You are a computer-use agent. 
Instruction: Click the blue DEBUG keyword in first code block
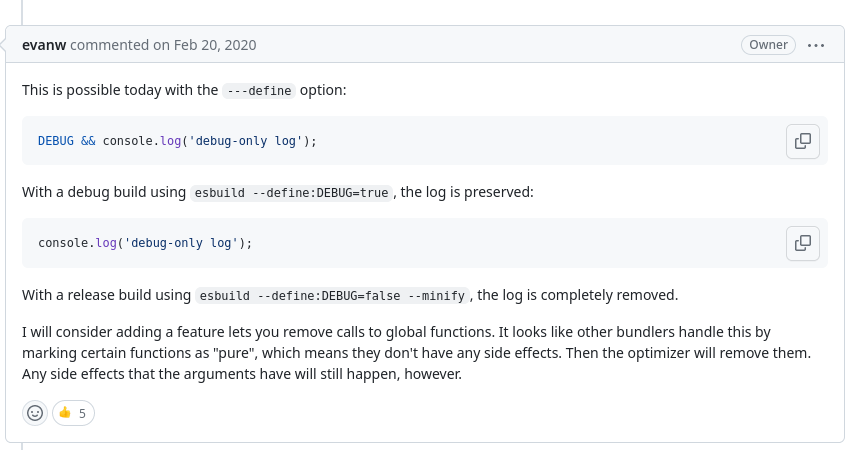55,141
